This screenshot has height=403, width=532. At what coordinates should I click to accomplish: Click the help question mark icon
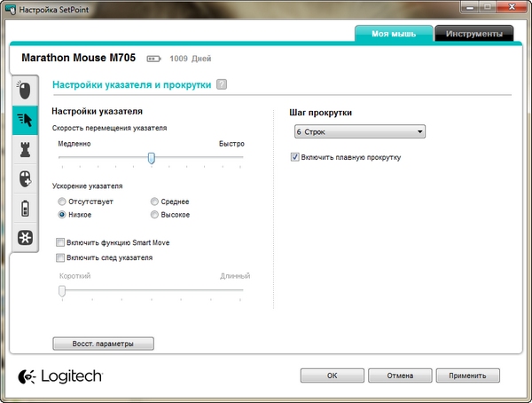coord(222,85)
